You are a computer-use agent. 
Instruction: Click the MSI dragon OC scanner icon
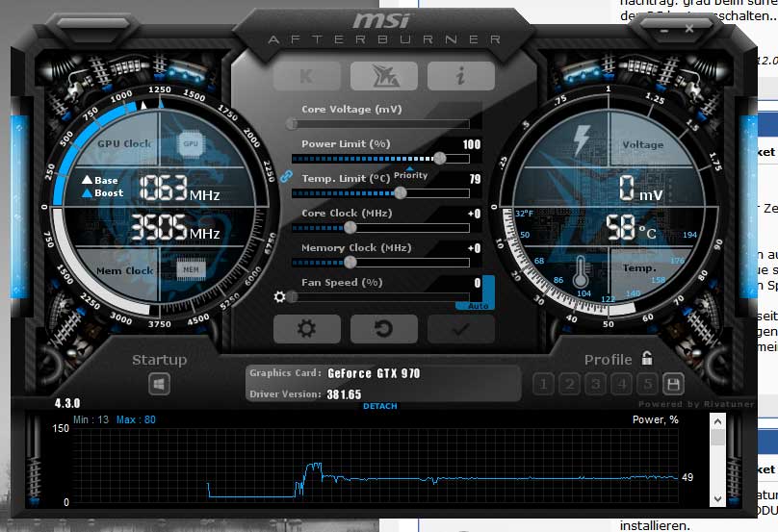click(383, 76)
